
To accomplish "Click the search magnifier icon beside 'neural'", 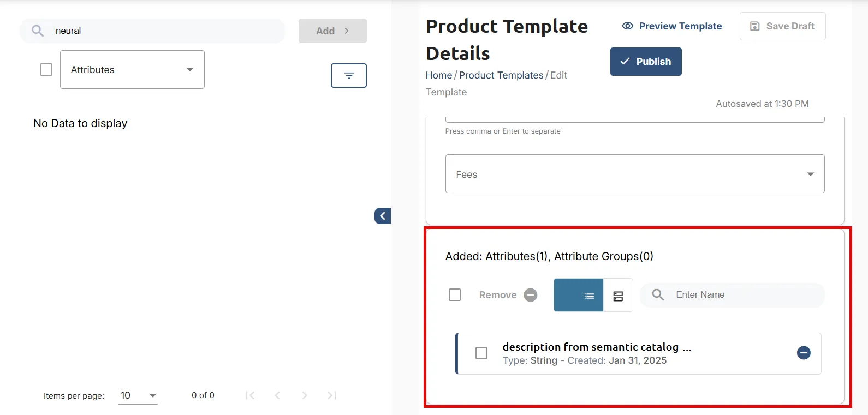I will pyautogui.click(x=38, y=31).
